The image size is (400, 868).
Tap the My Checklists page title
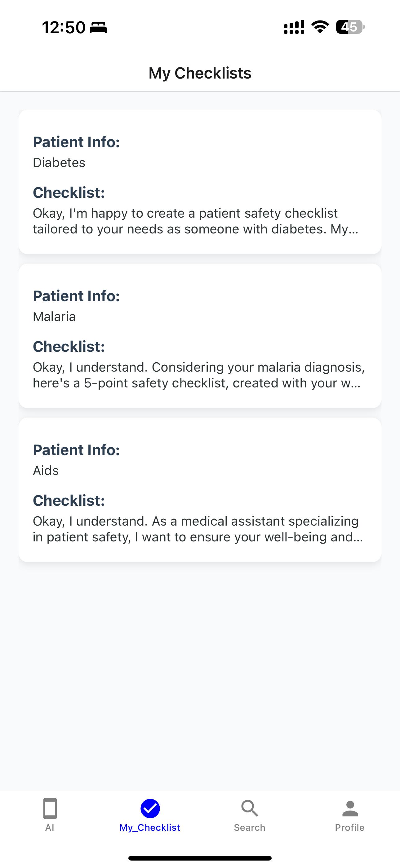click(200, 73)
